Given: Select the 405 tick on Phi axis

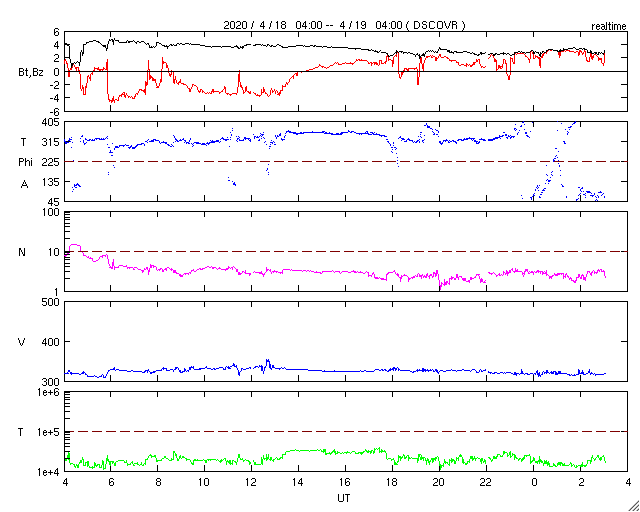Looking at the screenshot, I should (50, 123).
